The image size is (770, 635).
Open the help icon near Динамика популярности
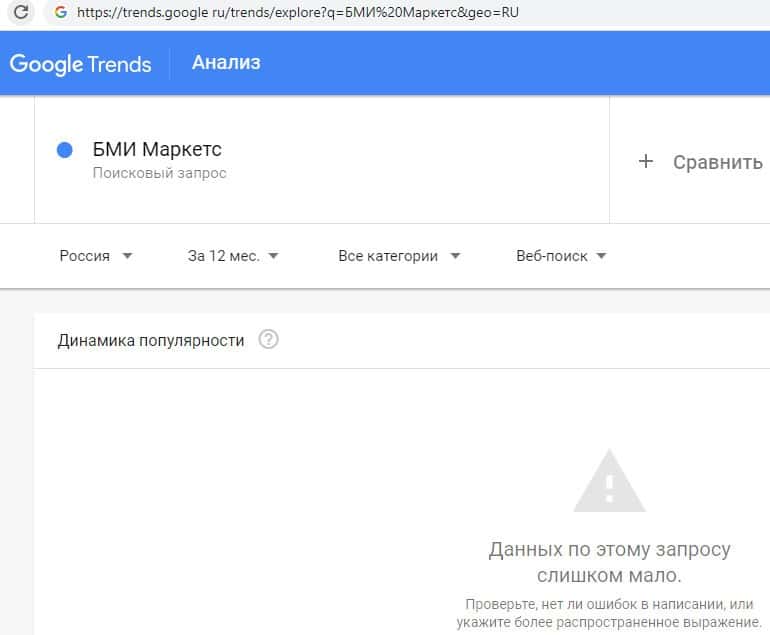coord(268,340)
